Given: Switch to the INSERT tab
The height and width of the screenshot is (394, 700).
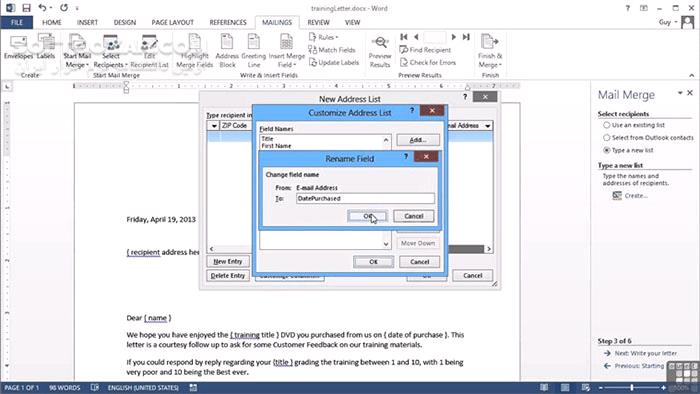Looking at the screenshot, I should [87, 22].
